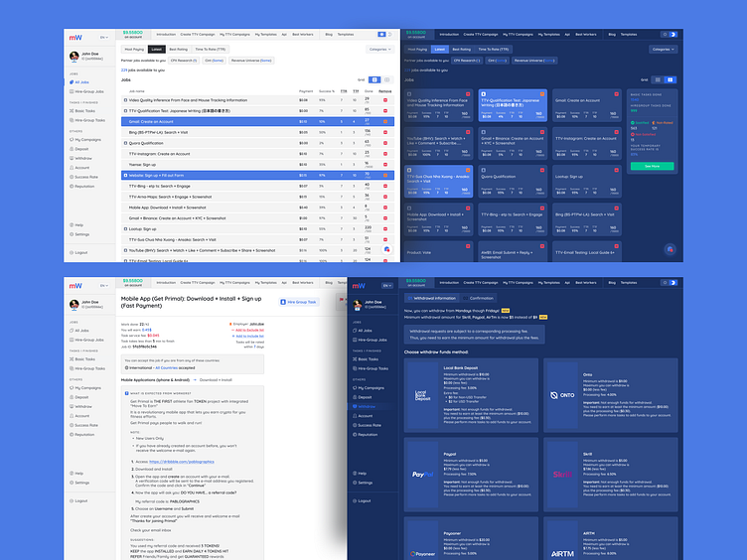
Task: Click Settings icon in top-left light sidebar
Action: click(x=72, y=234)
